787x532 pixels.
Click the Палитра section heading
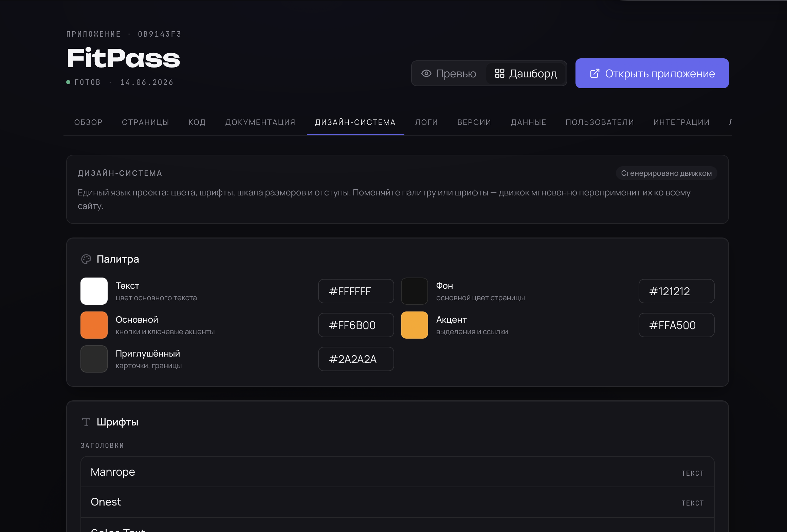(x=118, y=259)
